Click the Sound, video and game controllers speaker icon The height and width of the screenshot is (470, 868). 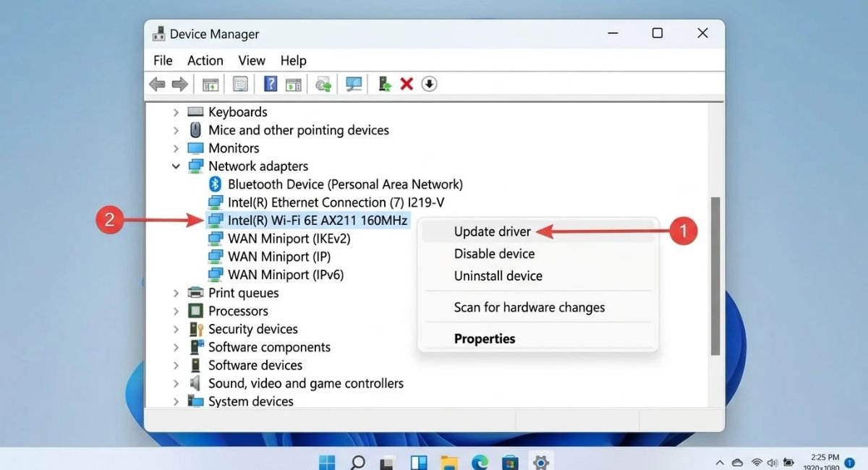(195, 383)
